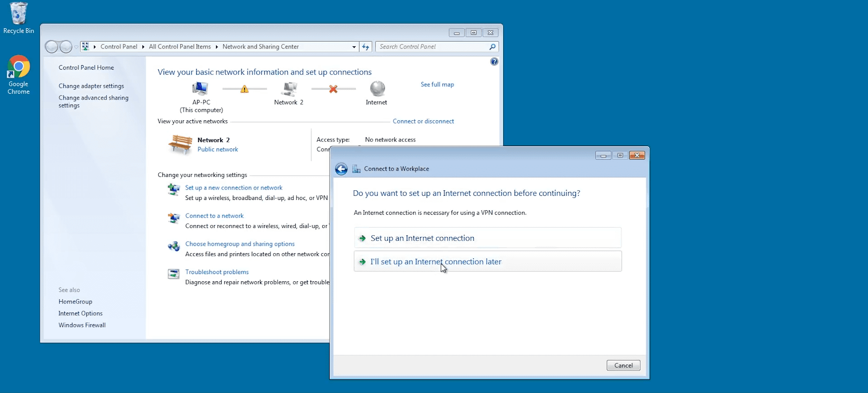Expand recent pages arrow beside navigation buttons
This screenshot has height=393, width=868.
point(76,47)
